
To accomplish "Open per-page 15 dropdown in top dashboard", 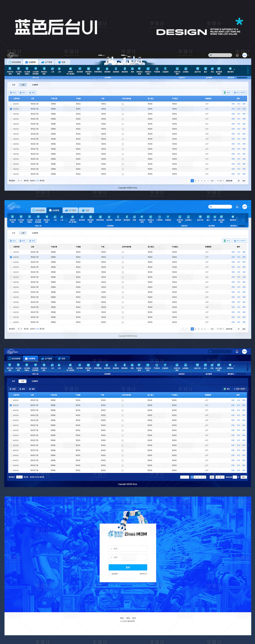I will click(20, 181).
